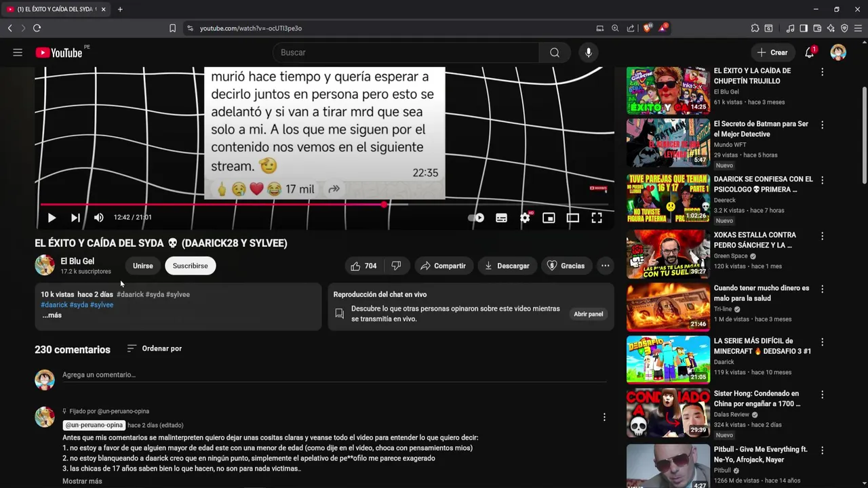Click the progress bar scrubber dot

coord(384,204)
